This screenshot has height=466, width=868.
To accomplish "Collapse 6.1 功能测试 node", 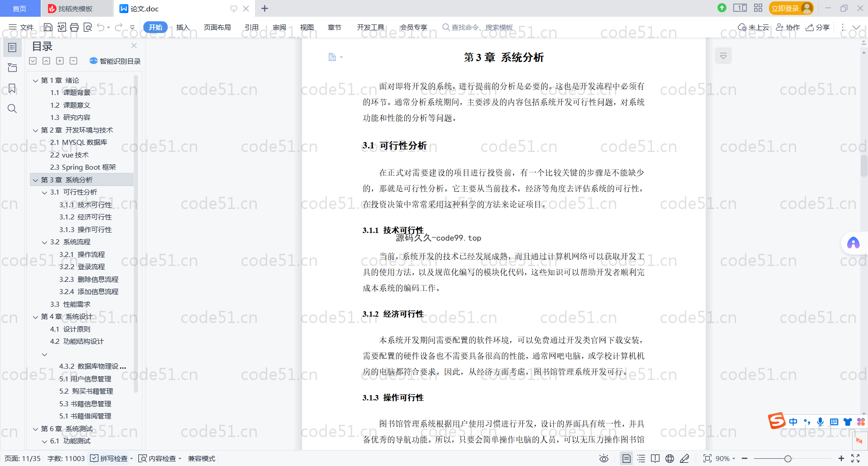I will tap(44, 441).
